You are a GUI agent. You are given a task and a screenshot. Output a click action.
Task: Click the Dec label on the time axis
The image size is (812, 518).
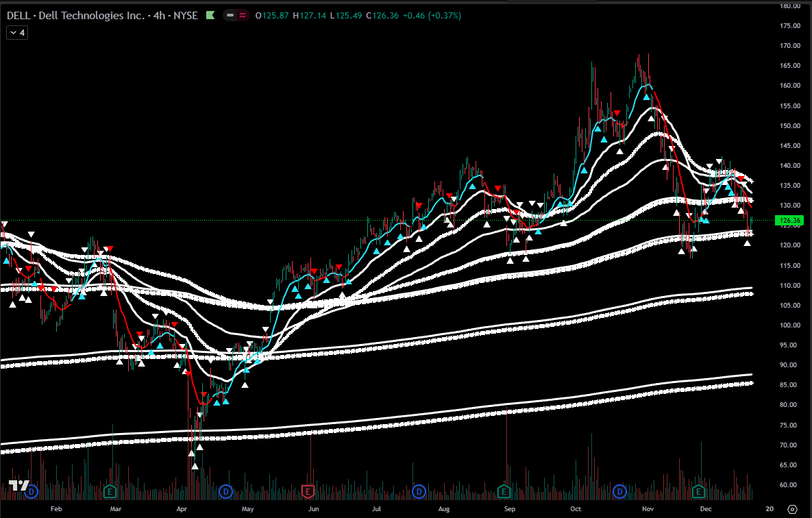click(705, 508)
